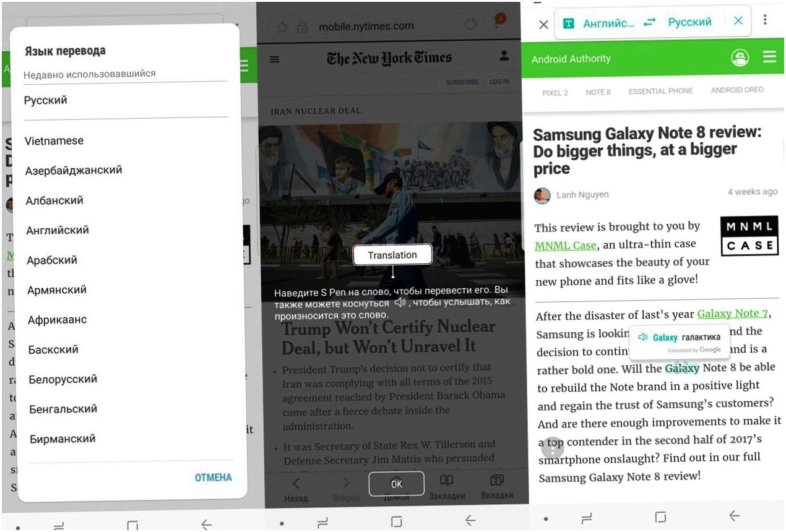This screenshot has width=786, height=532.
Task: Tap highlighted word Galaxy in article
Action: (x=682, y=369)
